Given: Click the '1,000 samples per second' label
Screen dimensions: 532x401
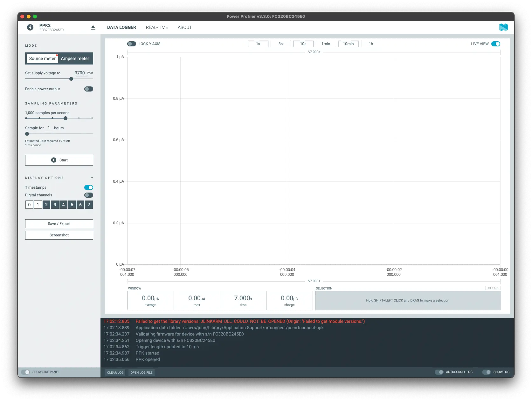Looking at the screenshot, I should [47, 113].
